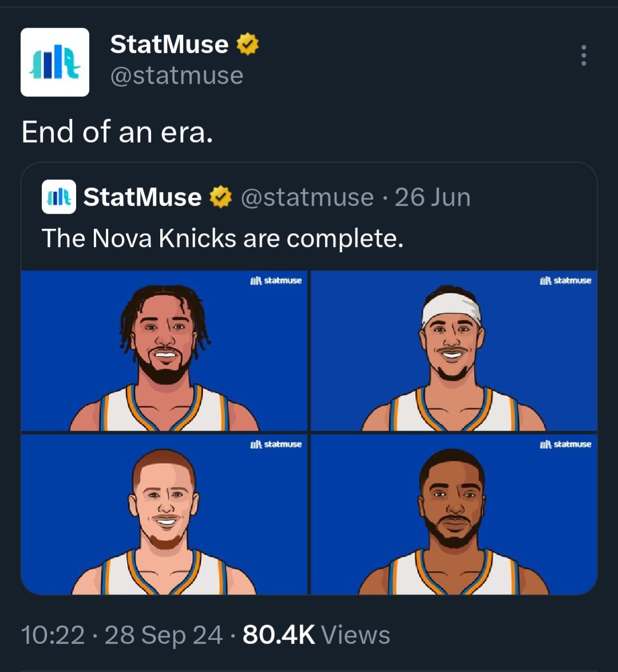Click the "10:22 · 28 Sep 24" timestamp
This screenshot has height=672, width=618.
[x=122, y=635]
